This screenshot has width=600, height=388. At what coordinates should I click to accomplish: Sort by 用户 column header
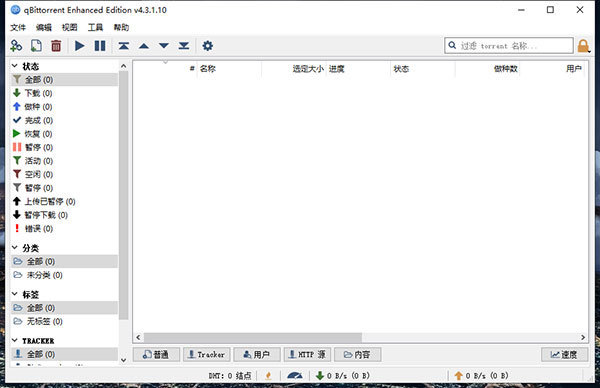pos(552,69)
